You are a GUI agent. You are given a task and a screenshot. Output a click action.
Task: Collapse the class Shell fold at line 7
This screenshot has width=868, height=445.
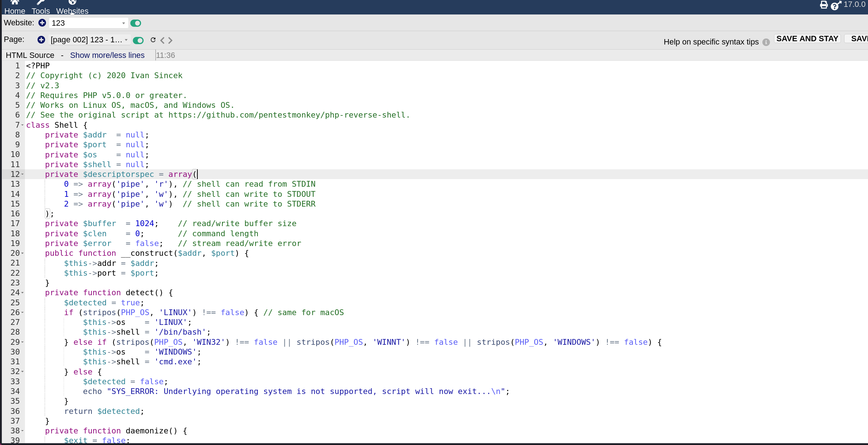[x=22, y=125]
